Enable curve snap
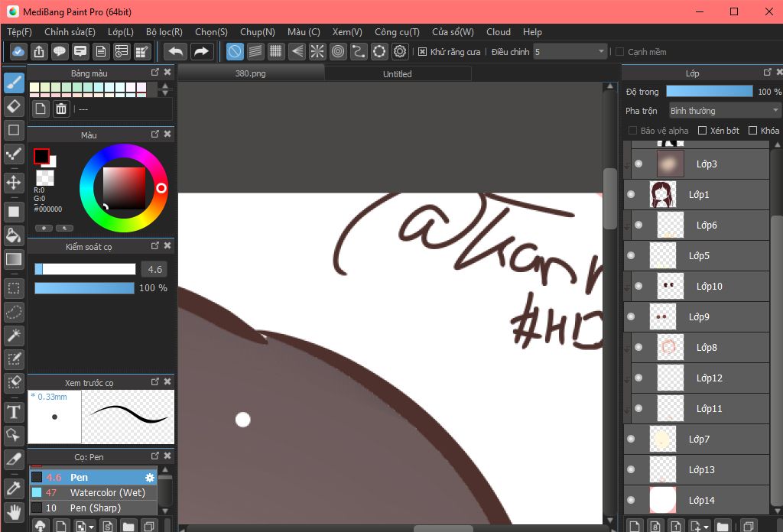Screen dimensions: 783x532 click(x=359, y=51)
